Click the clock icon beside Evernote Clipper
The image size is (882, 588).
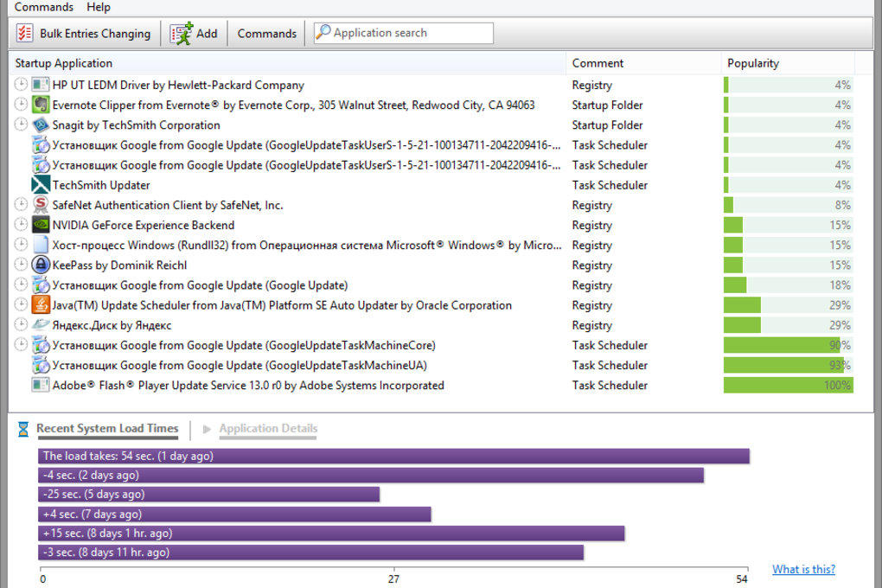tap(21, 105)
